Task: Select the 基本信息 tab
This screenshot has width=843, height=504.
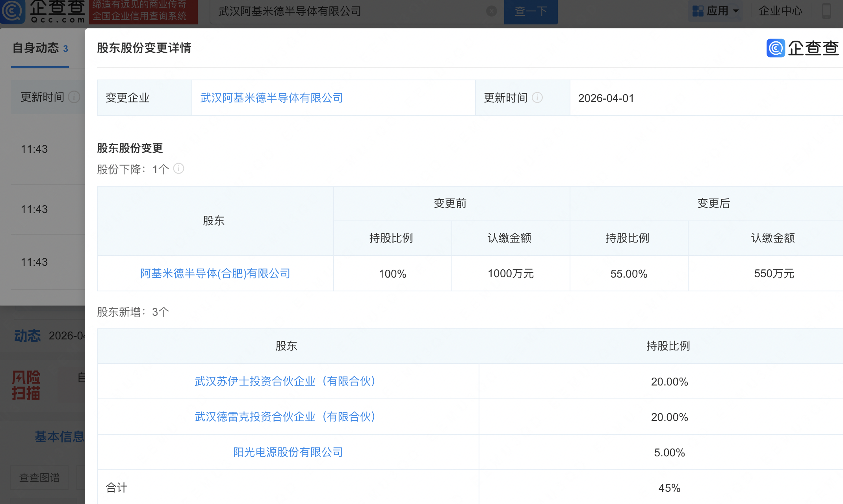Action: tap(60, 436)
